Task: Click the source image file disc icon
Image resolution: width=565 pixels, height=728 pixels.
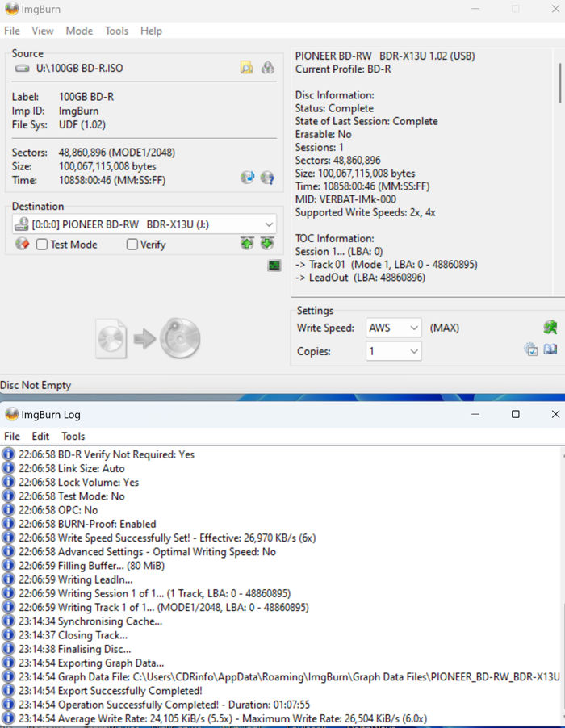Action: point(111,338)
